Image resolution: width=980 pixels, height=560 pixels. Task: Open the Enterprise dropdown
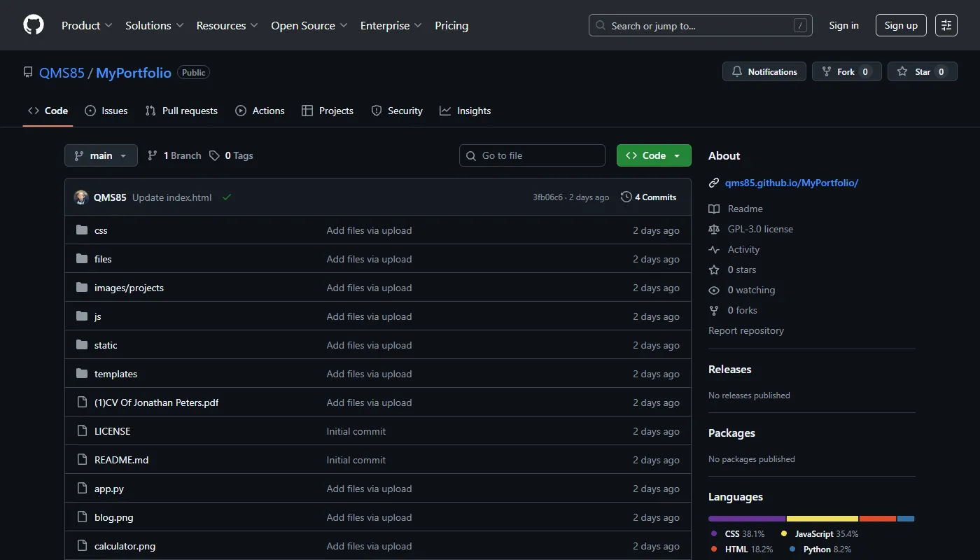(391, 25)
